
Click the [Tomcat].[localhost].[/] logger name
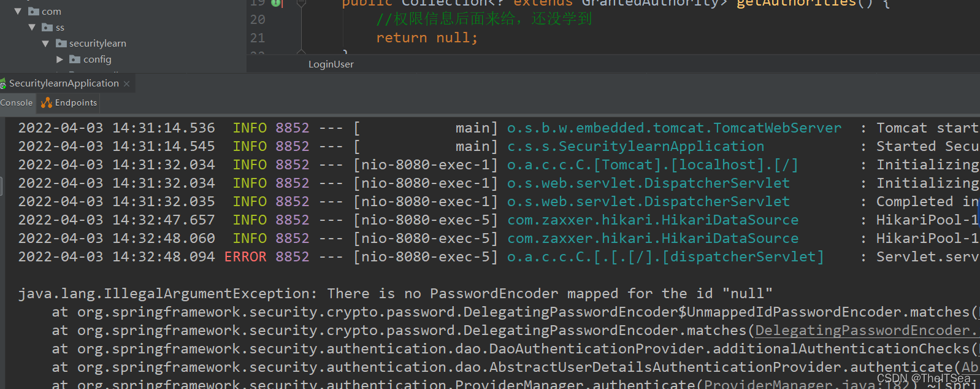(653, 164)
